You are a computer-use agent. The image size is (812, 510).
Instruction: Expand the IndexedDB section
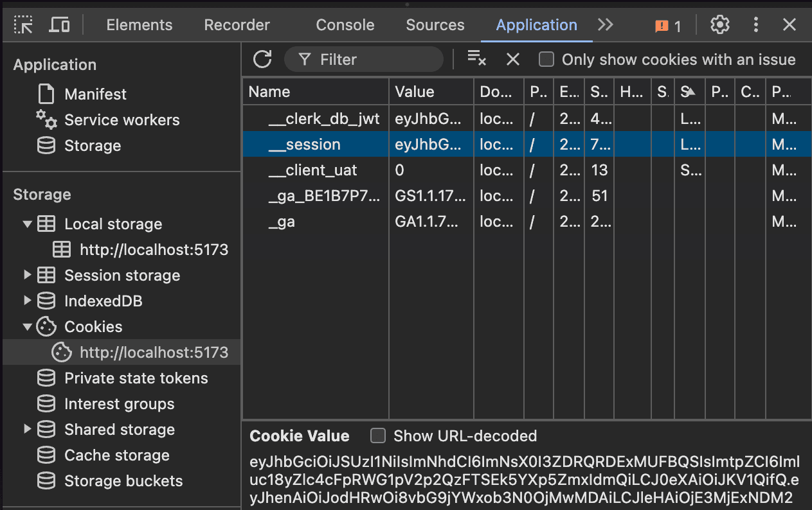pyautogui.click(x=27, y=301)
